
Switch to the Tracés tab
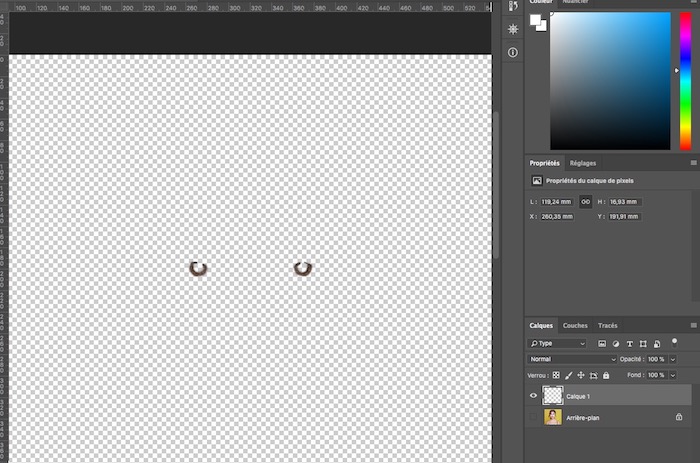[608, 325]
